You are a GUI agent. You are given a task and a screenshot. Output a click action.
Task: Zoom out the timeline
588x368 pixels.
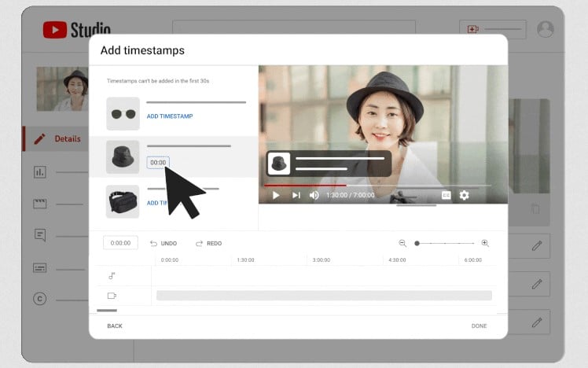402,243
